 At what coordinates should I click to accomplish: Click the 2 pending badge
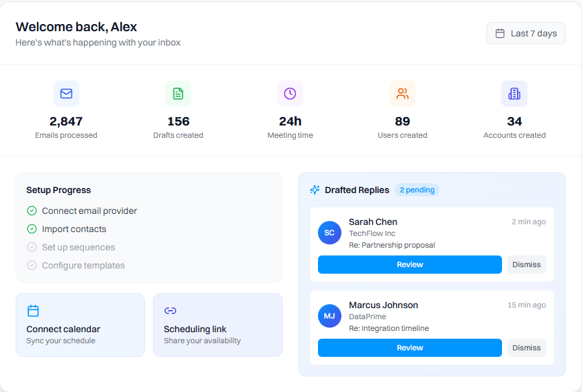pos(417,190)
